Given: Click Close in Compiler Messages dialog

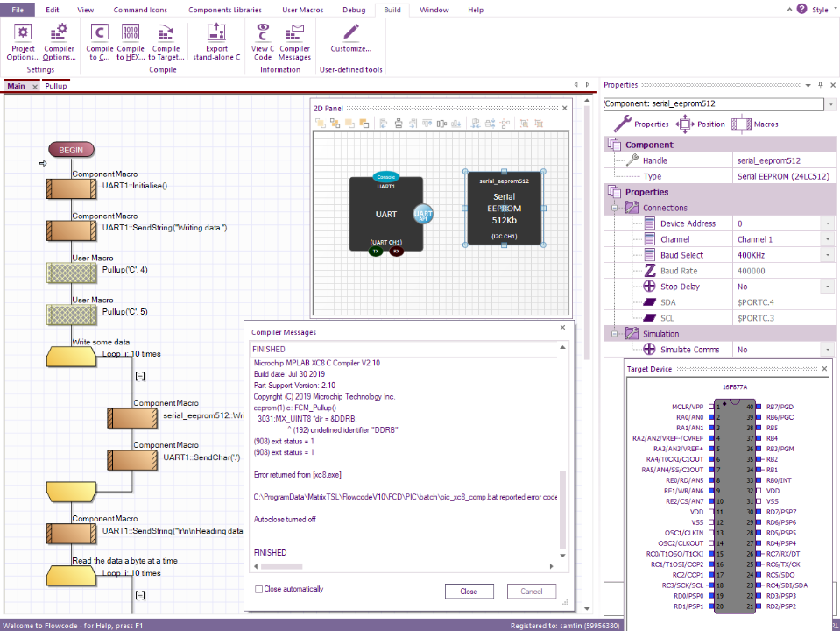Looking at the screenshot, I should pos(469,592).
